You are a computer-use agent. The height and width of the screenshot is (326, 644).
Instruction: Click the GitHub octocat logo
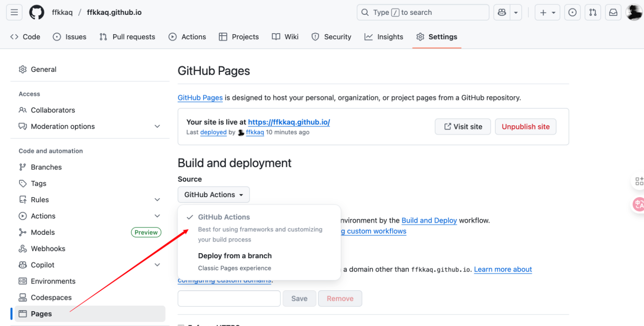point(37,12)
